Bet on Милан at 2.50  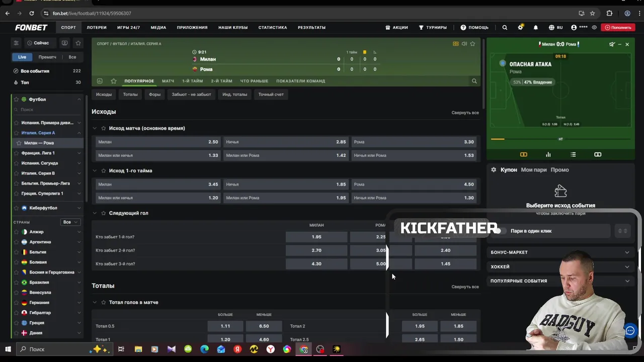(x=158, y=142)
